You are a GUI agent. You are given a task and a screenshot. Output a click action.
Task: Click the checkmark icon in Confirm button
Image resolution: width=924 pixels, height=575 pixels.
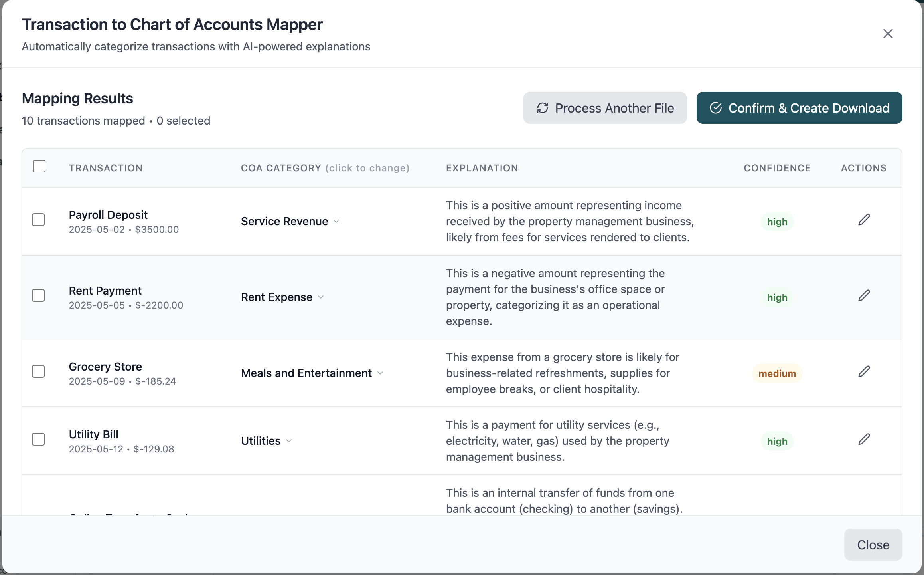(x=716, y=108)
